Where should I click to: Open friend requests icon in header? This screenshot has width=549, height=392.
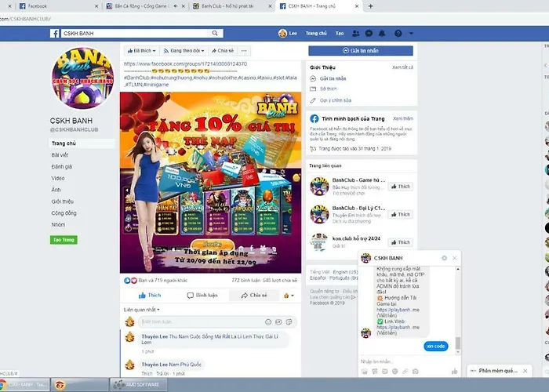pyautogui.click(x=356, y=33)
